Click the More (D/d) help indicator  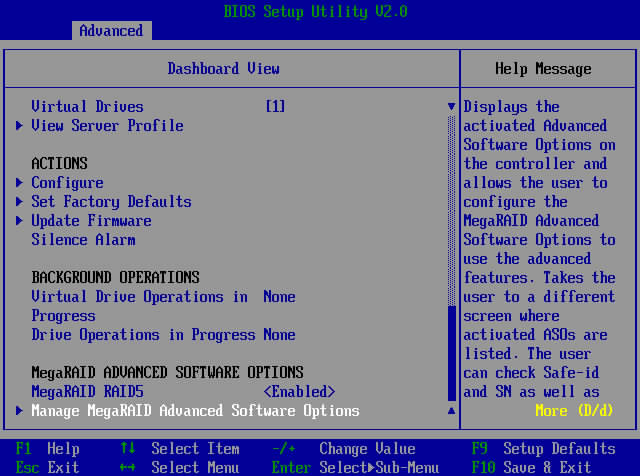click(574, 411)
